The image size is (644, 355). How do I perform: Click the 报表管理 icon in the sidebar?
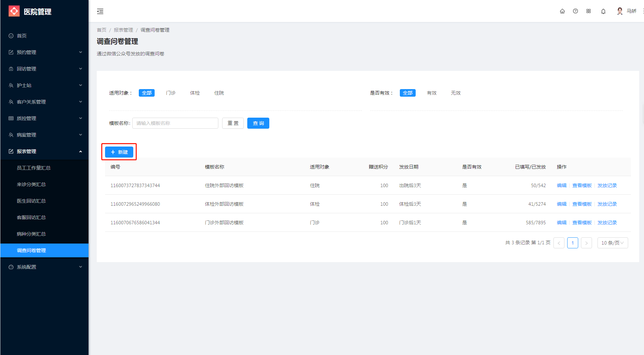click(11, 151)
